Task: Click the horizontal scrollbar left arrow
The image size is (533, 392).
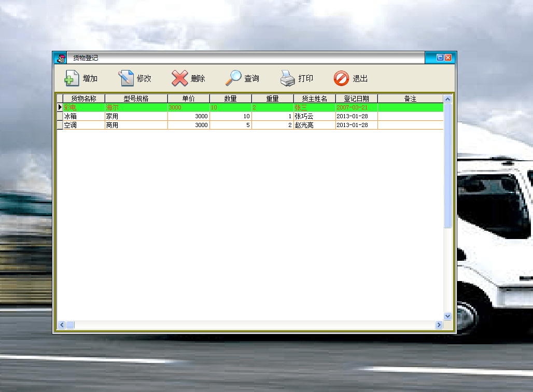Action: tap(62, 325)
